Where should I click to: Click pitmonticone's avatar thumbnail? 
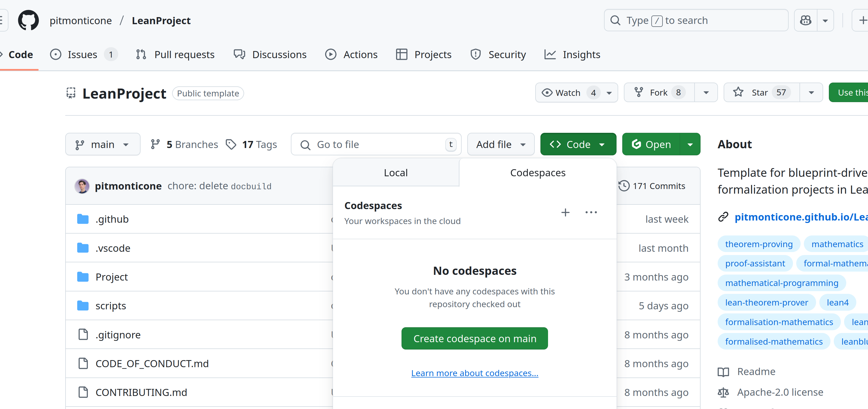[x=82, y=186]
